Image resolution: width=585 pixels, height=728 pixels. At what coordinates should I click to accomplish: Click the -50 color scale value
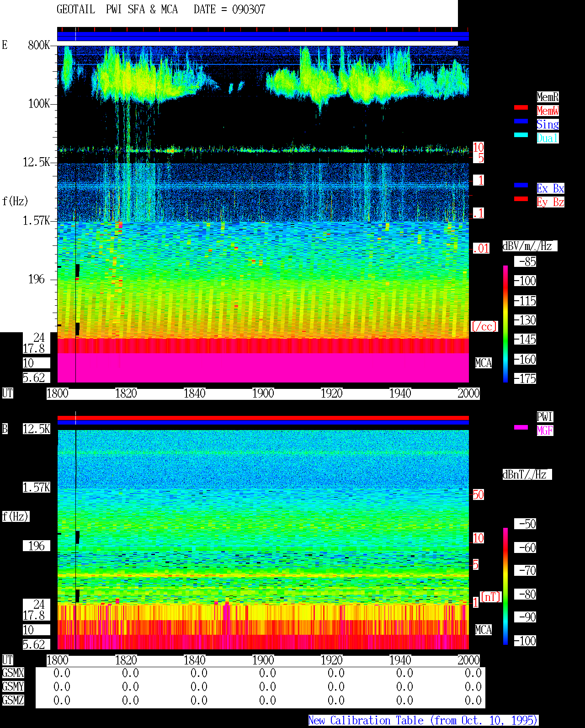point(526,524)
